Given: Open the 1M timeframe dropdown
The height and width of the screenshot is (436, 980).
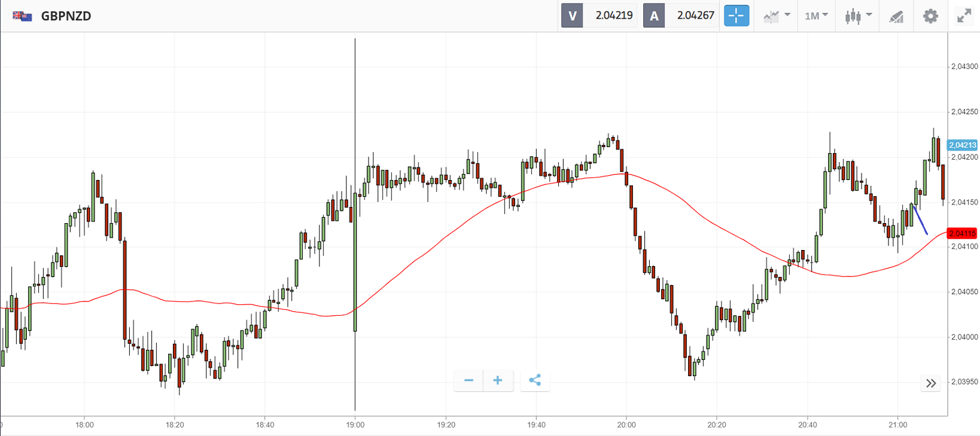Looking at the screenshot, I should coord(816,16).
